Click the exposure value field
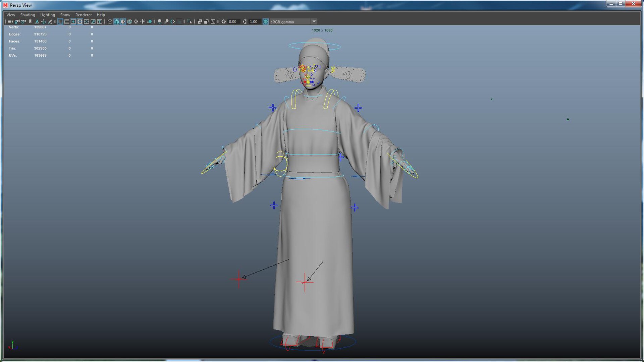 (233, 21)
